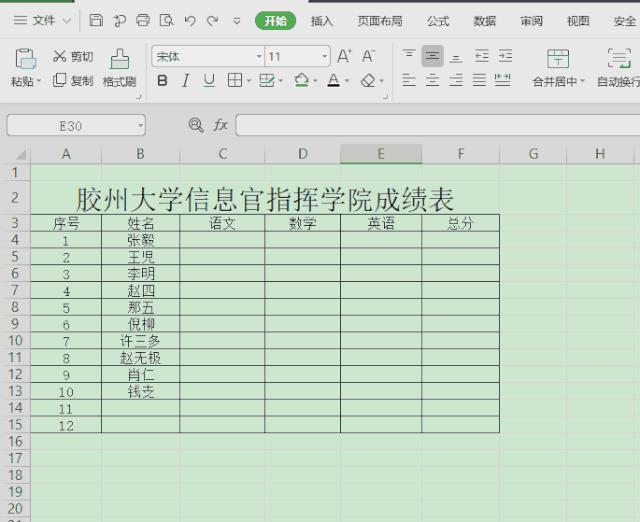Click the eraser clear-format icon
This screenshot has height=522, width=640.
pos(368,80)
